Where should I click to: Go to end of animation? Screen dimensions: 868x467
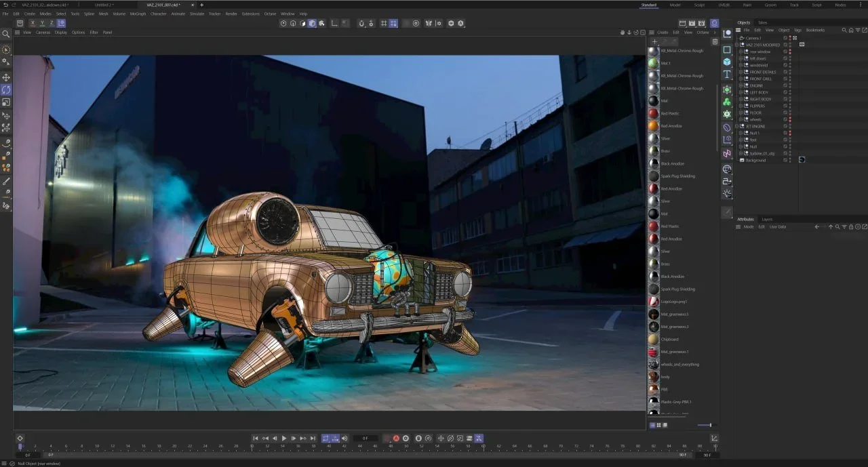[313, 438]
